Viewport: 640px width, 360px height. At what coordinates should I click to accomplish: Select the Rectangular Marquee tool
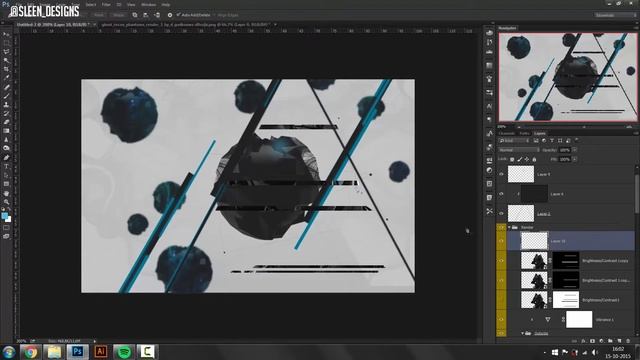click(6, 43)
